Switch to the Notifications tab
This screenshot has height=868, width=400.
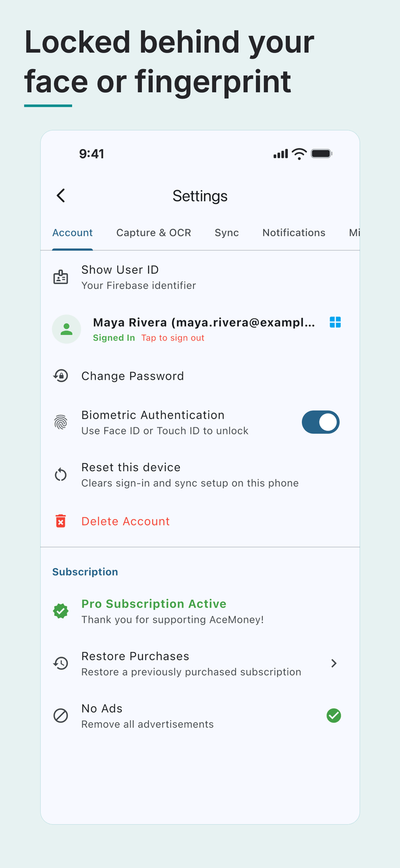(294, 233)
